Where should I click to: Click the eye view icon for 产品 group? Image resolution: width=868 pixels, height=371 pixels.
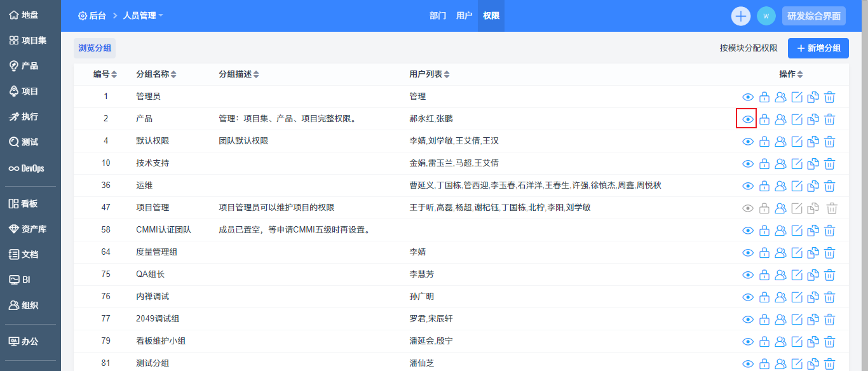click(x=748, y=119)
